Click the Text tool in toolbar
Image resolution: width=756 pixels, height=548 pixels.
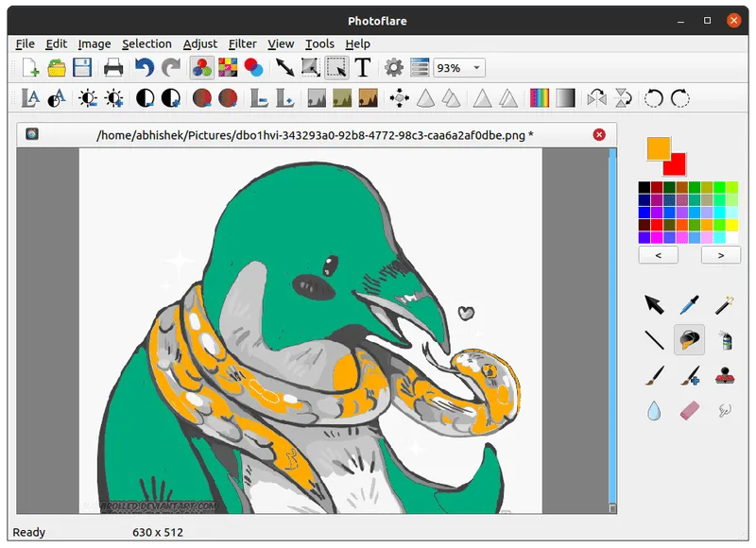point(362,68)
